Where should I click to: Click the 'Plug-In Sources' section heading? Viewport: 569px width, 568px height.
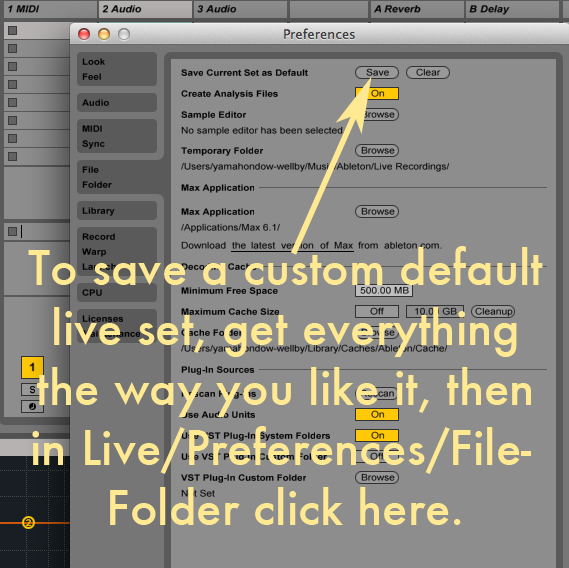[x=217, y=369]
